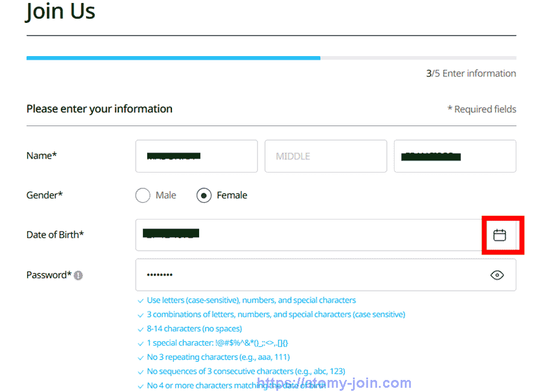Click the MIDDLE name input field

point(326,156)
